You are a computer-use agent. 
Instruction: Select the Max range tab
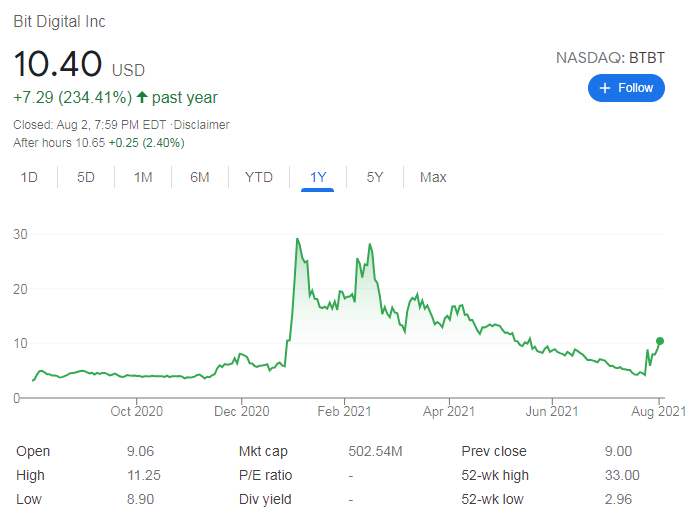pos(433,177)
